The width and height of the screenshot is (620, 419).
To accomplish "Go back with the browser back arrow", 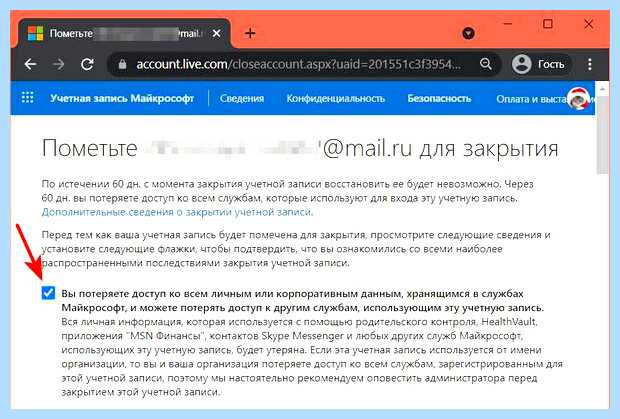I will (x=30, y=64).
